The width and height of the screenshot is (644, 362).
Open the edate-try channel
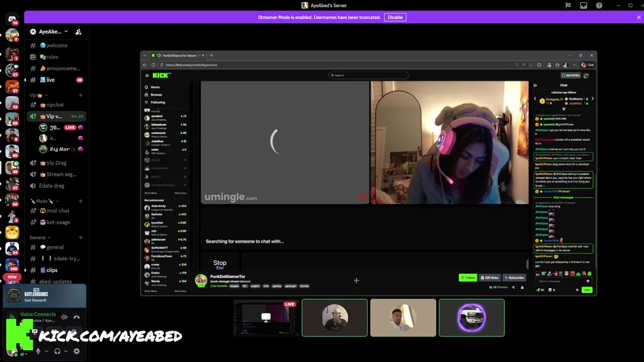point(56,259)
